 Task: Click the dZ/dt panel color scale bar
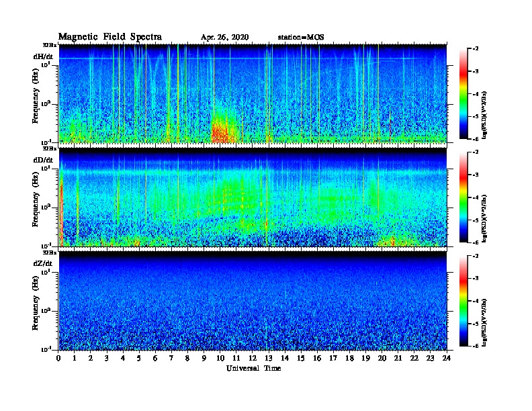click(463, 301)
